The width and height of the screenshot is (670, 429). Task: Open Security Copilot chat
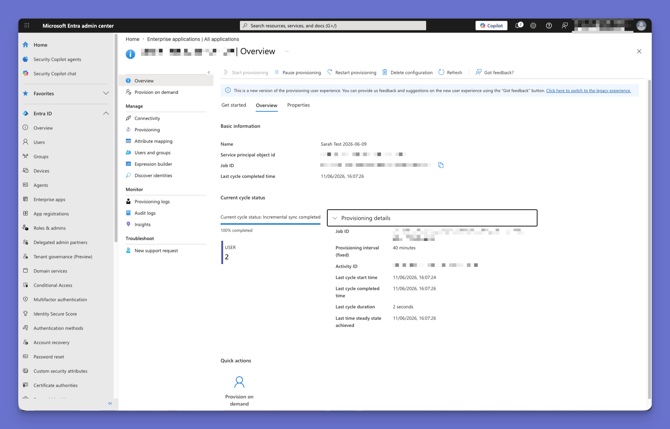click(x=55, y=73)
